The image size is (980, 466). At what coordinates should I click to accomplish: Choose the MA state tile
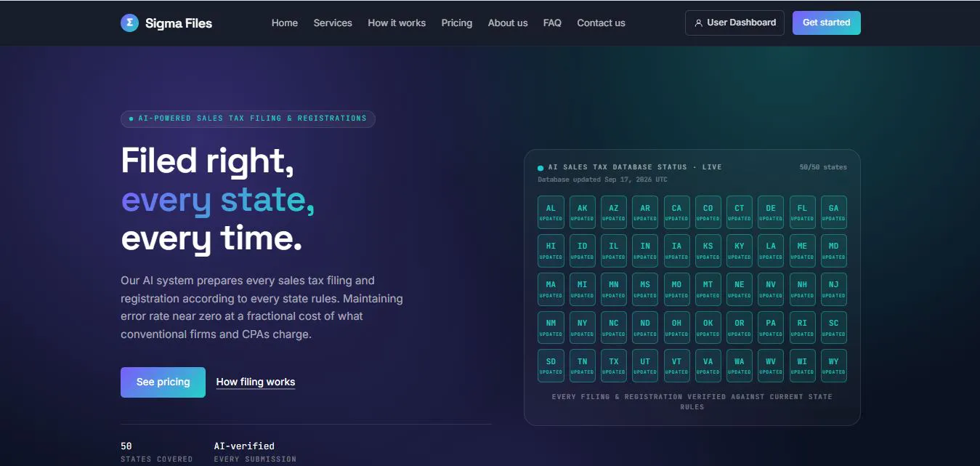click(x=551, y=289)
